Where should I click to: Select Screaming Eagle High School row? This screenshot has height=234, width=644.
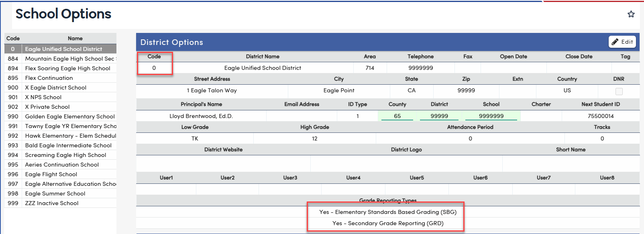[x=60, y=155]
